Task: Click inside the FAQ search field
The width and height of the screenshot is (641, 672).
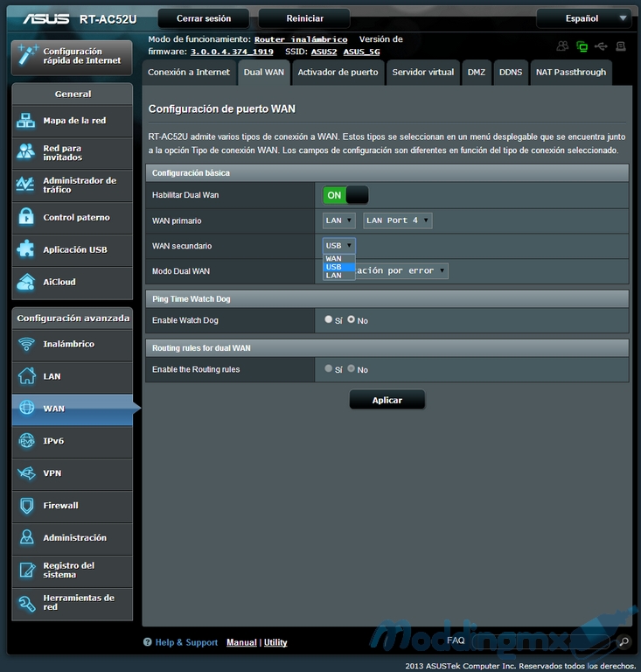Action: (541, 641)
